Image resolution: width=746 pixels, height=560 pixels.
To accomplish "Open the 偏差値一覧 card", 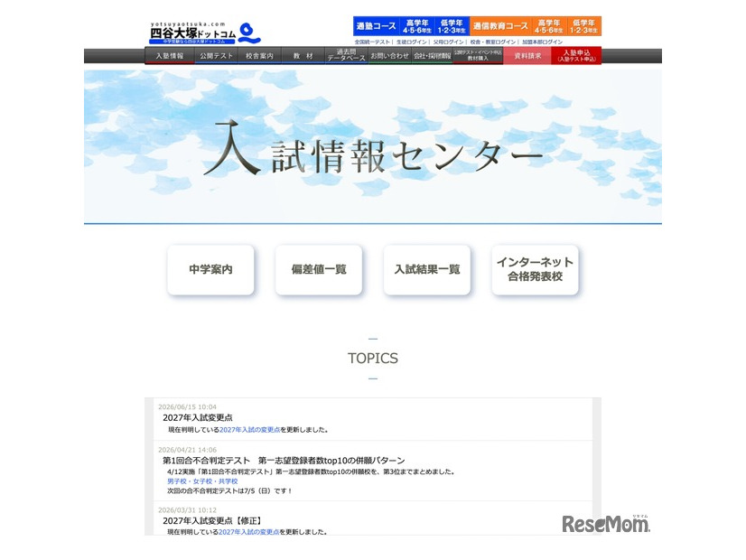I will tap(319, 270).
